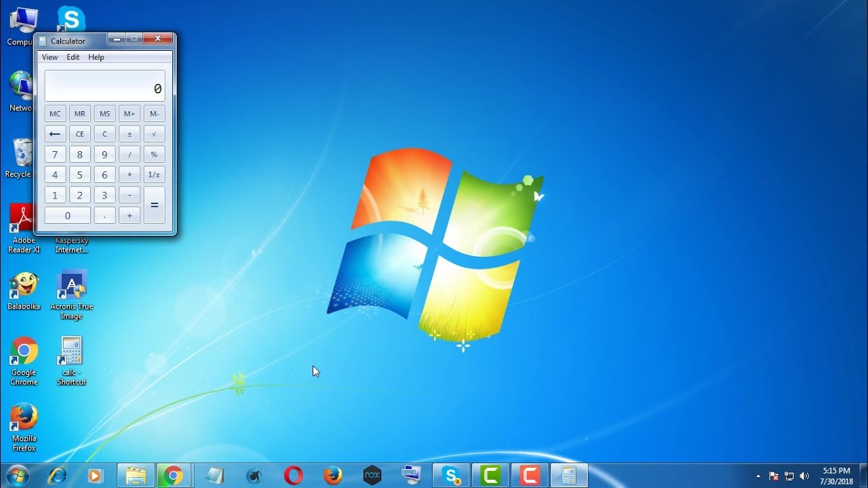Select the Network desktop icon

click(x=20, y=91)
